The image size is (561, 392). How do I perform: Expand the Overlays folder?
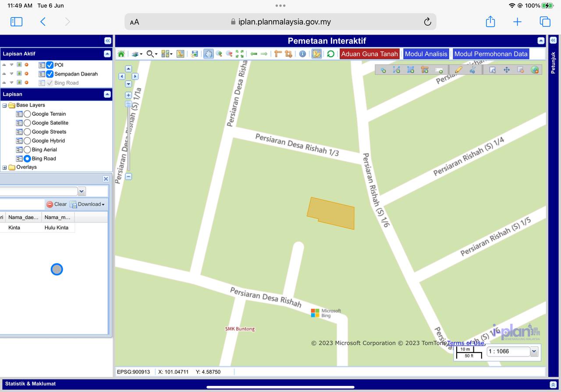coord(5,167)
